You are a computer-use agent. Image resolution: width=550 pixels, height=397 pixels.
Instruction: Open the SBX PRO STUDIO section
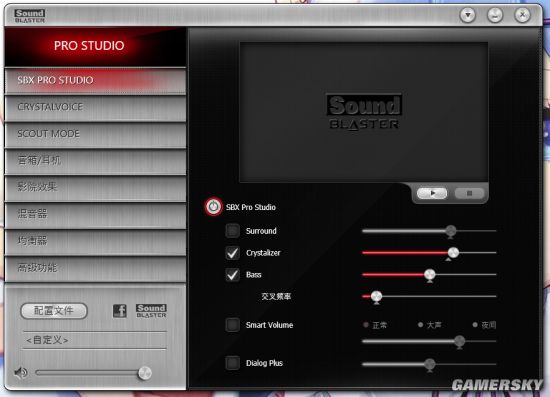pos(95,80)
